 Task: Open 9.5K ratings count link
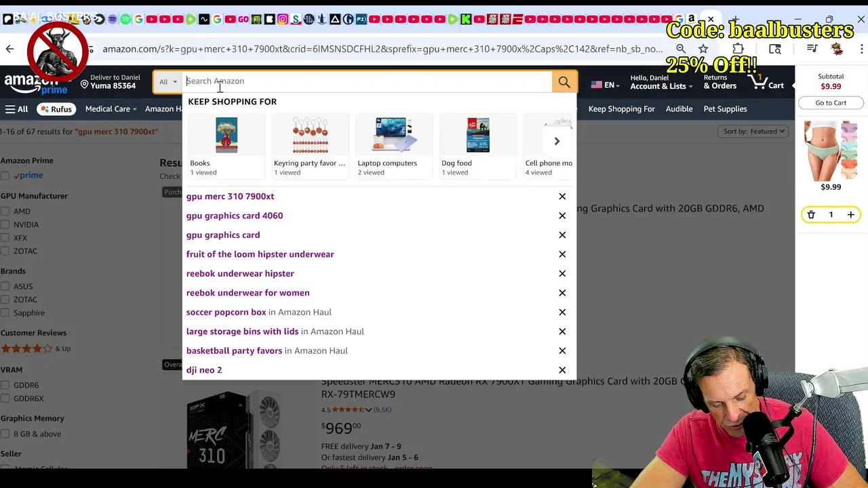click(x=382, y=410)
